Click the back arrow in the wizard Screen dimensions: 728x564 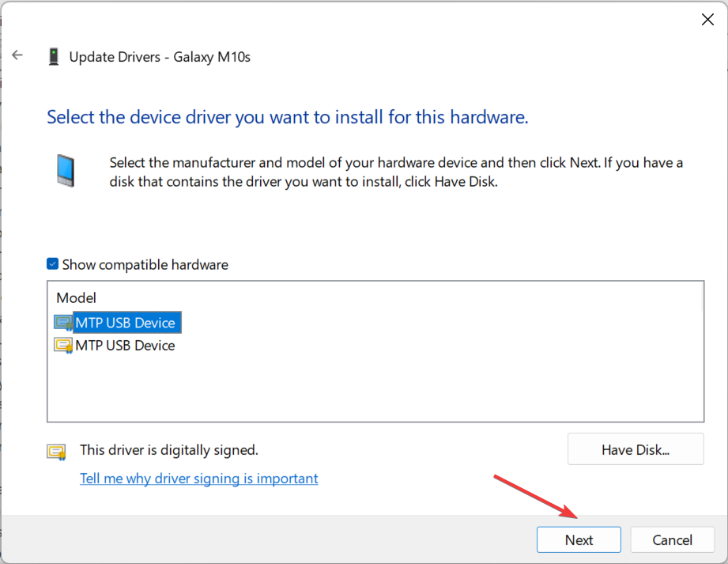click(17, 55)
